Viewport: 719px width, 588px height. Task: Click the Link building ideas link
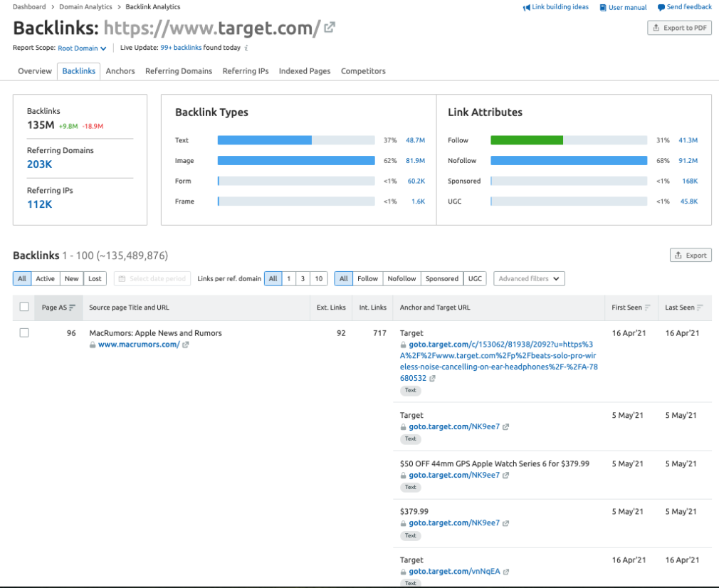560,7
